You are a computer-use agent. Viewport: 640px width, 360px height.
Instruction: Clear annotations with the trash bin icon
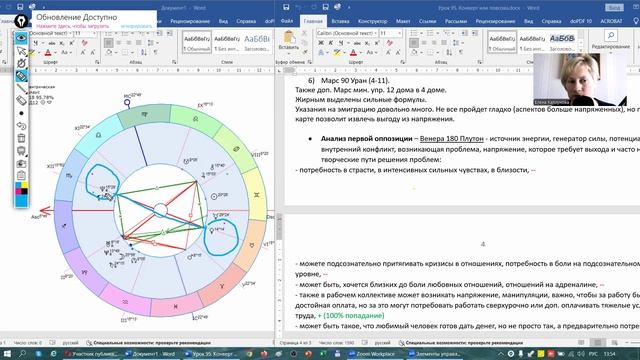click(21, 138)
